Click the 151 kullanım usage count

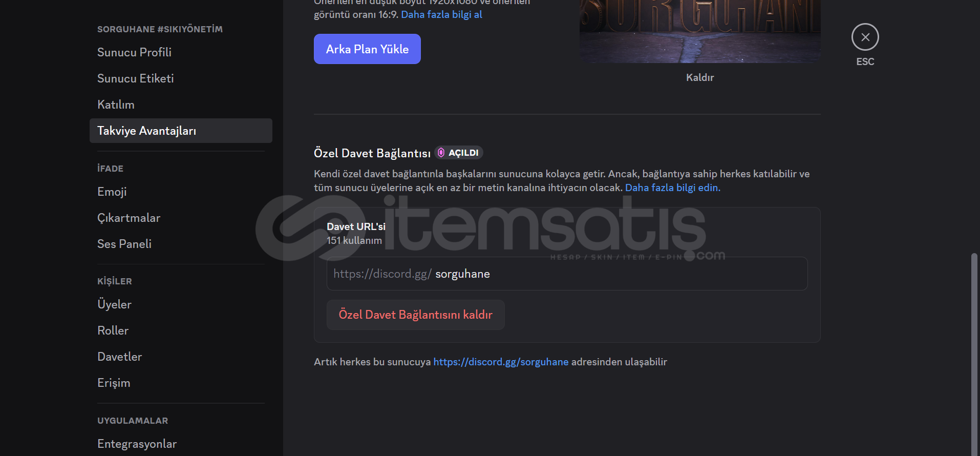pos(354,240)
